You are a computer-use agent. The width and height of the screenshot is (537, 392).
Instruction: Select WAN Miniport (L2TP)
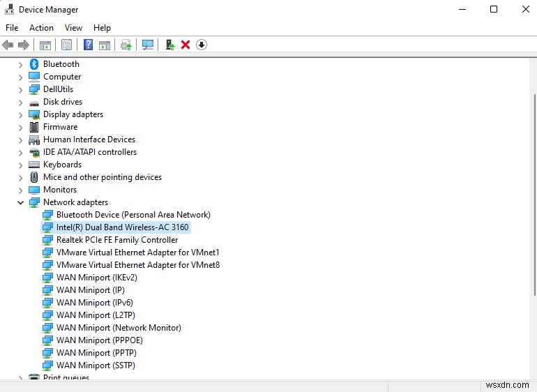click(96, 315)
